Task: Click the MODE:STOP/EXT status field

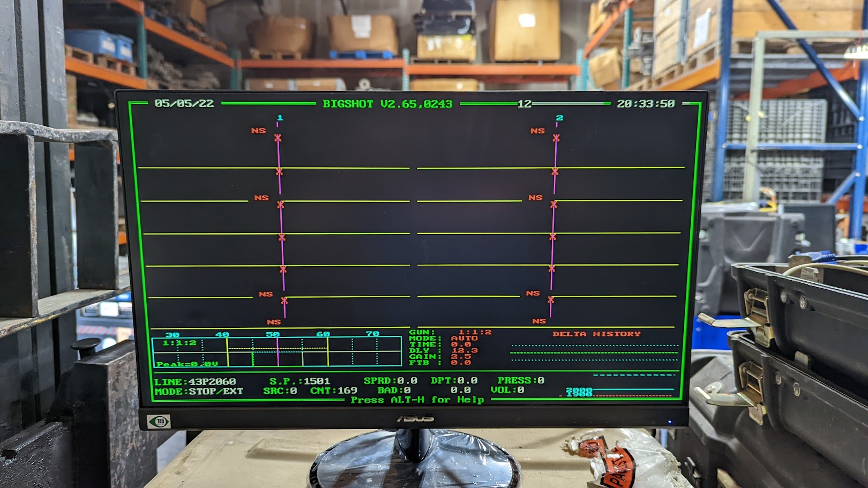Action: point(199,392)
